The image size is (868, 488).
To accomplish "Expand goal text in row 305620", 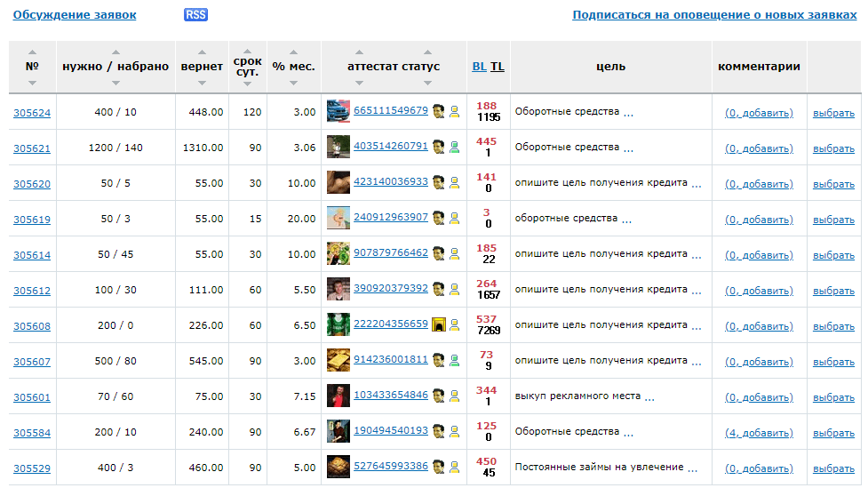I will [x=697, y=184].
